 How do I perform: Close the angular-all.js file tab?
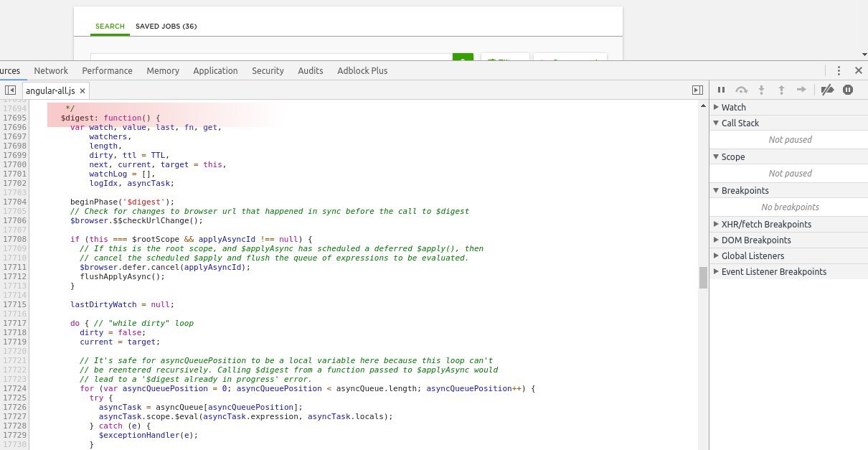click(82, 91)
